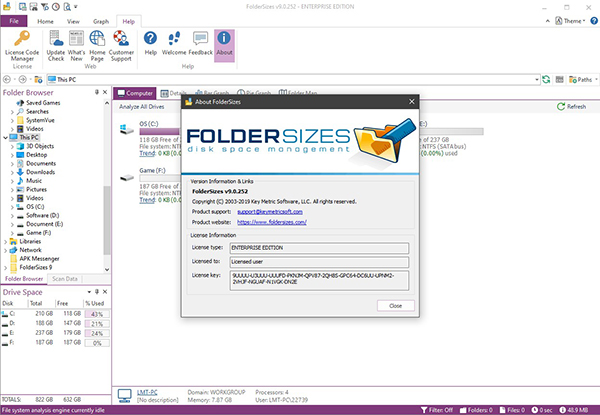Switch to the Scan Data tab
The height and width of the screenshot is (415, 600).
click(65, 279)
